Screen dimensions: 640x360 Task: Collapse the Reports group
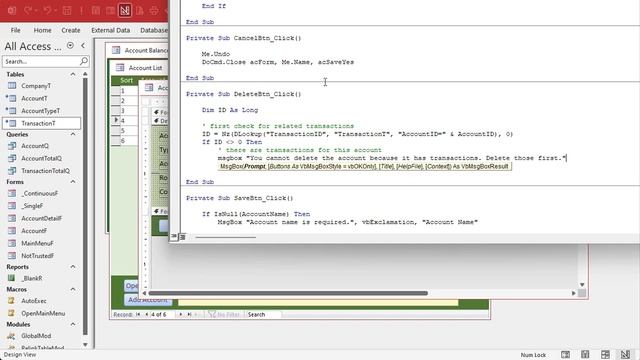(73, 267)
